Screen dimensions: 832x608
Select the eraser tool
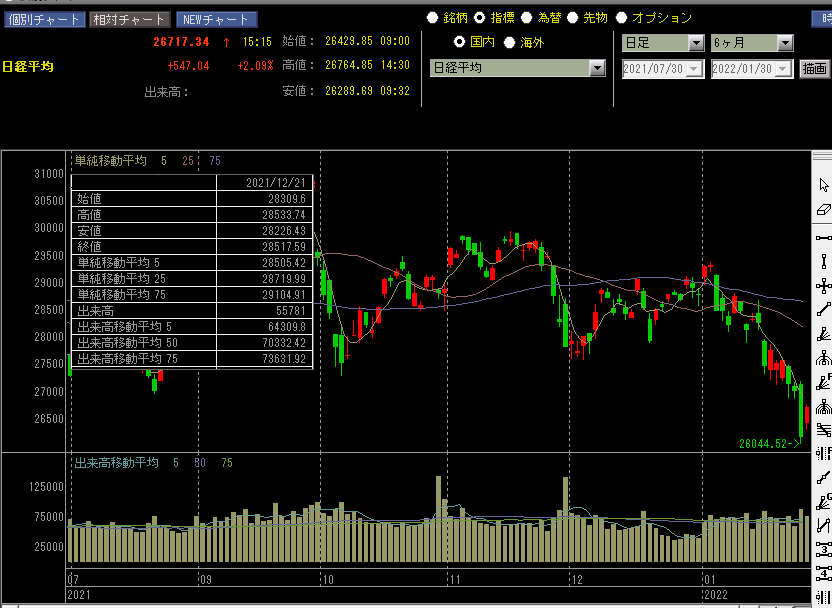[823, 211]
